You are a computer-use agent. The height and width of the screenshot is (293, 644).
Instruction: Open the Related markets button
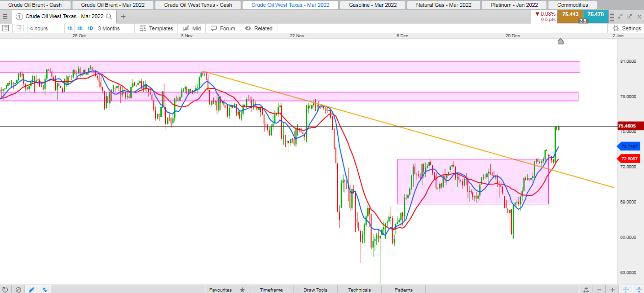click(x=258, y=28)
